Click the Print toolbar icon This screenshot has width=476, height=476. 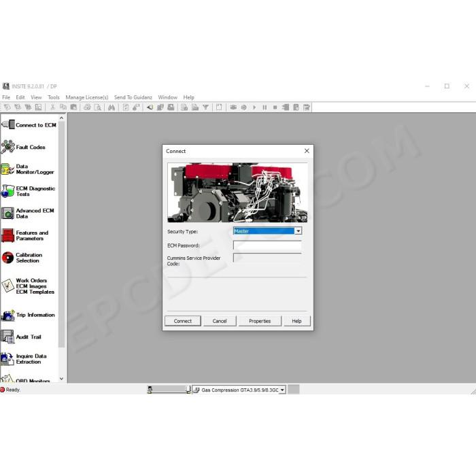pyautogui.click(x=88, y=107)
